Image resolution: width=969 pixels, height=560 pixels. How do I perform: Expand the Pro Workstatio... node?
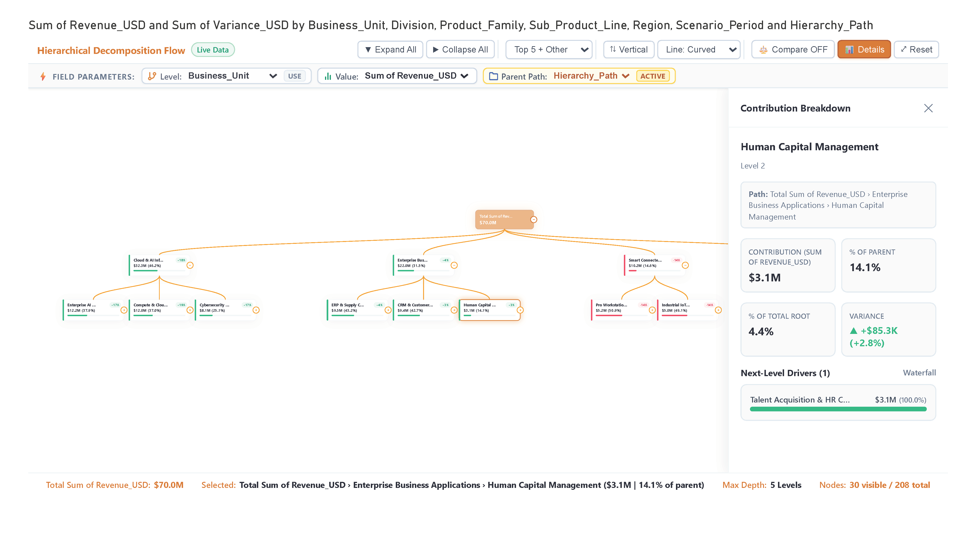(652, 310)
